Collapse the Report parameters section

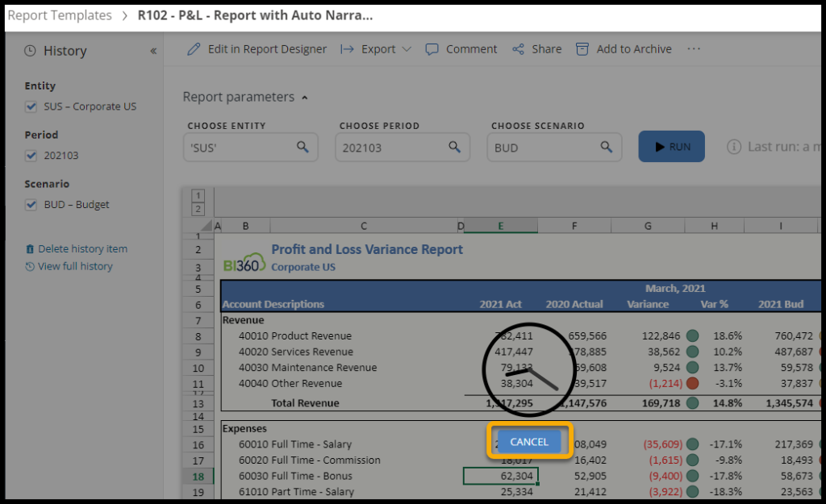pos(305,98)
